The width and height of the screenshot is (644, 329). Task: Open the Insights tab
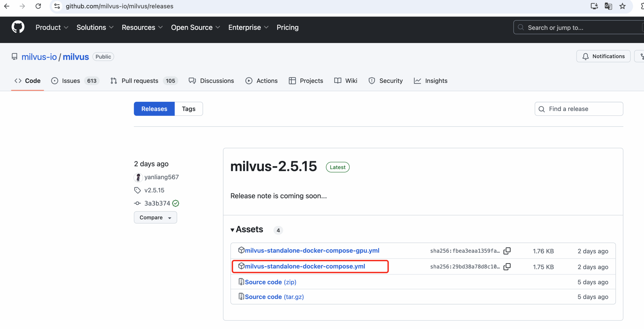[431, 81]
